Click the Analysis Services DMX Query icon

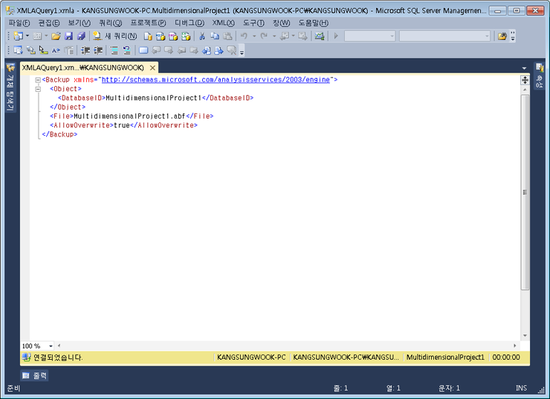pos(173,36)
